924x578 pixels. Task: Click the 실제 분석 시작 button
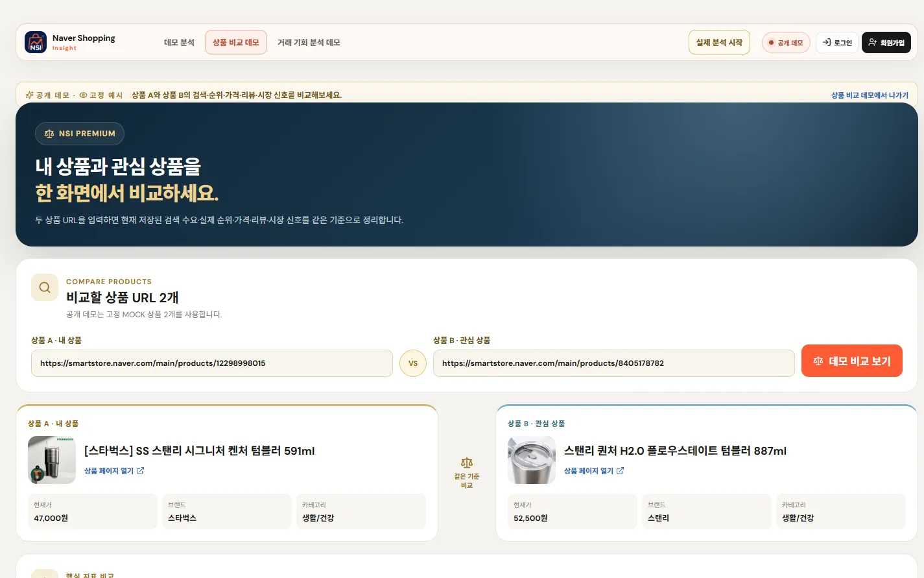point(719,42)
